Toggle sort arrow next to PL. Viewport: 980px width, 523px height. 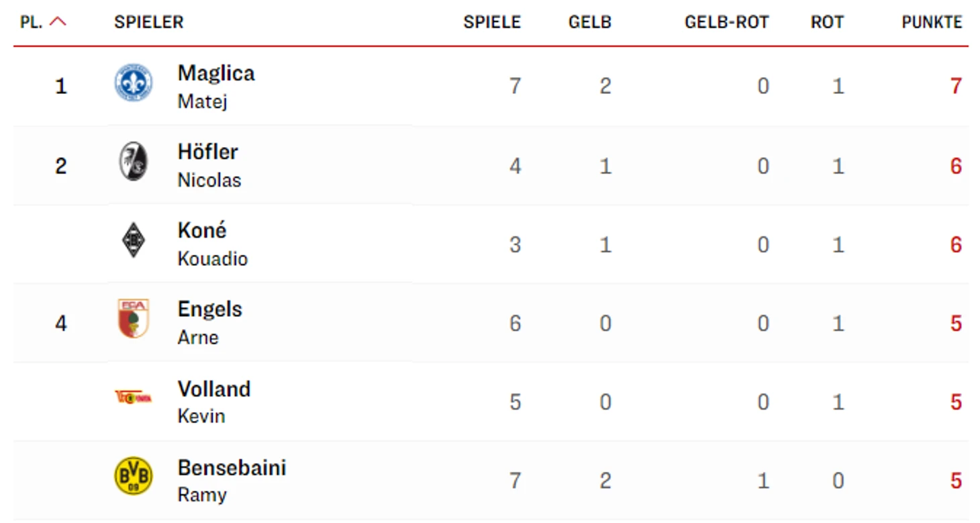pos(58,21)
